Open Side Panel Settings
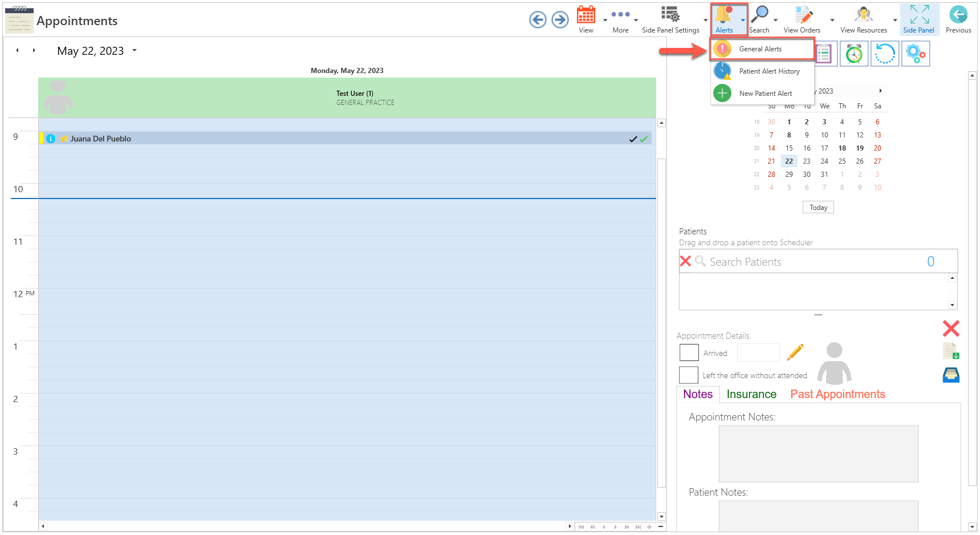The width and height of the screenshot is (980, 535). pos(670,19)
